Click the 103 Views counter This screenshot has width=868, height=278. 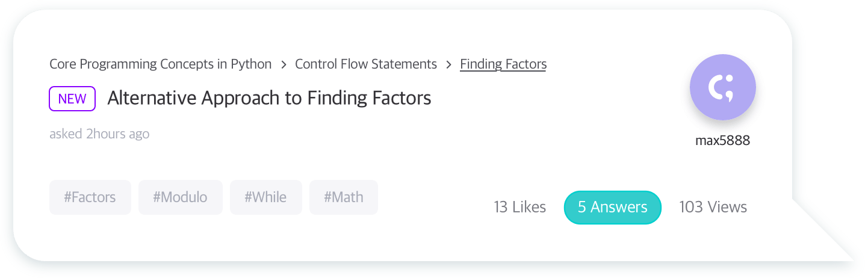(x=713, y=208)
